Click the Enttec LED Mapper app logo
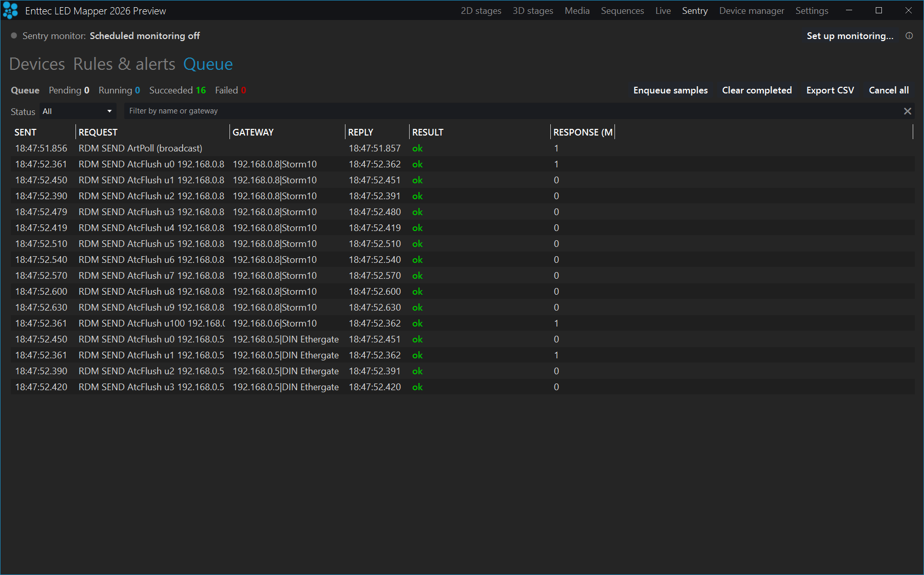 [x=10, y=11]
